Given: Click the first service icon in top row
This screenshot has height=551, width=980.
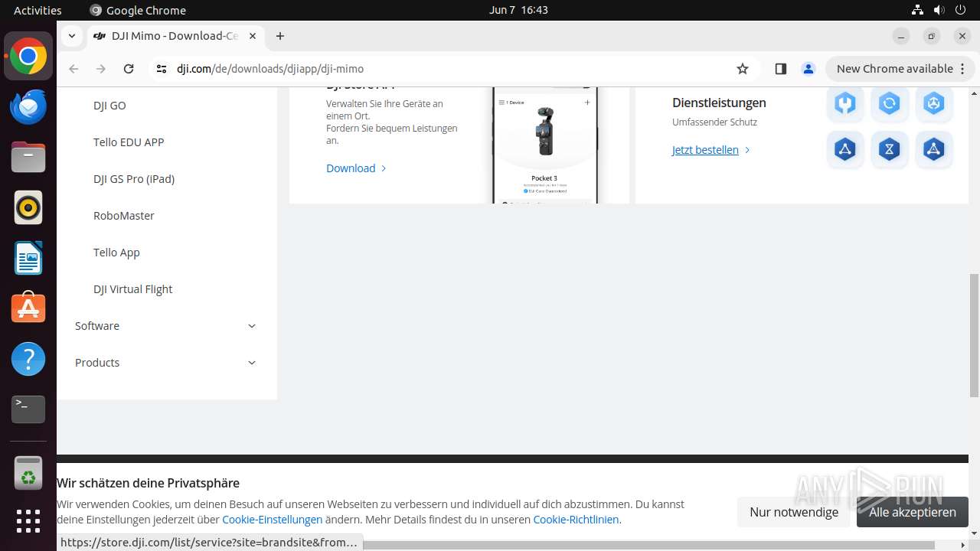Looking at the screenshot, I should (x=845, y=103).
